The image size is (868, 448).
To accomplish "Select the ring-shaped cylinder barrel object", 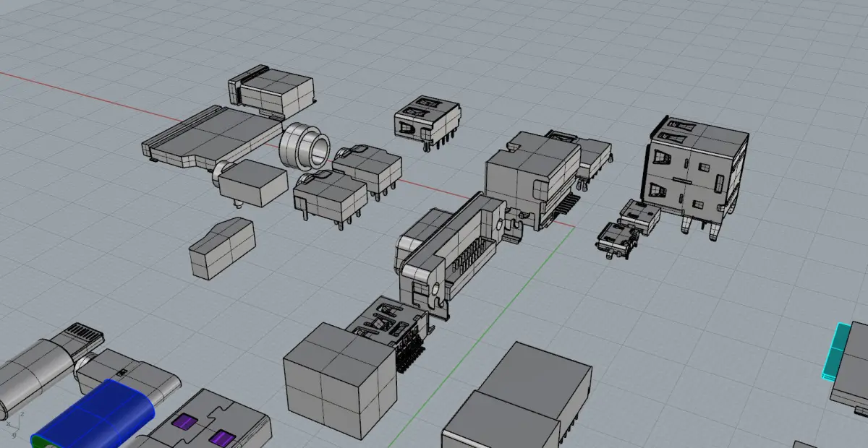I will coord(304,146).
